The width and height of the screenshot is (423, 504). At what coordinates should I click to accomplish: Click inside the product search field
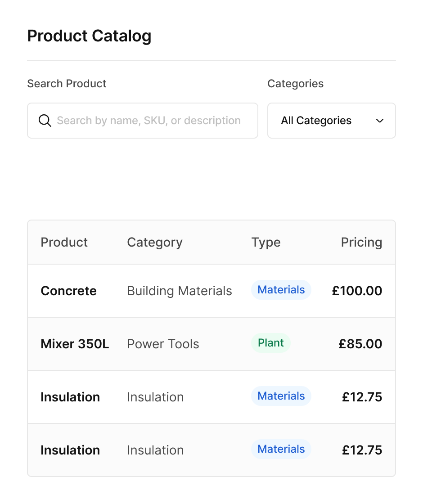[x=148, y=121]
